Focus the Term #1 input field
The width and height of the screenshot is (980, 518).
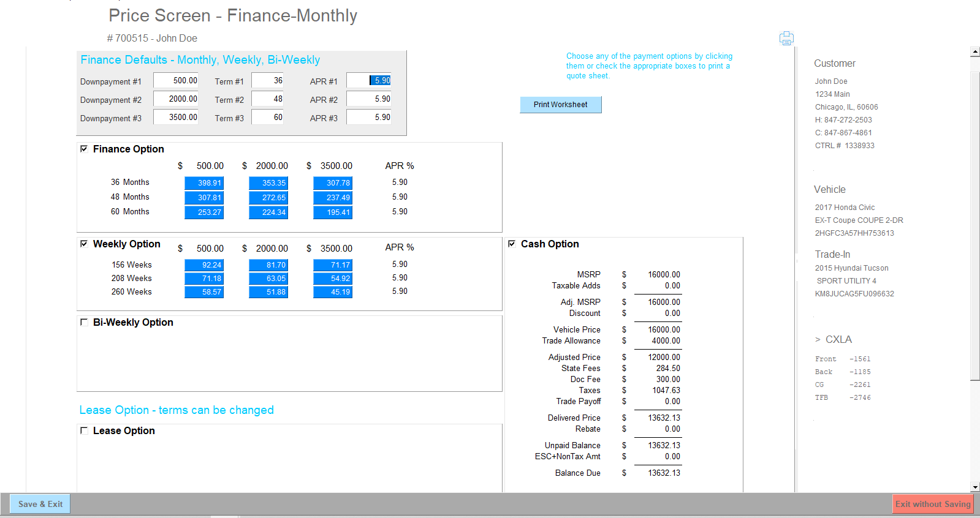(x=268, y=81)
